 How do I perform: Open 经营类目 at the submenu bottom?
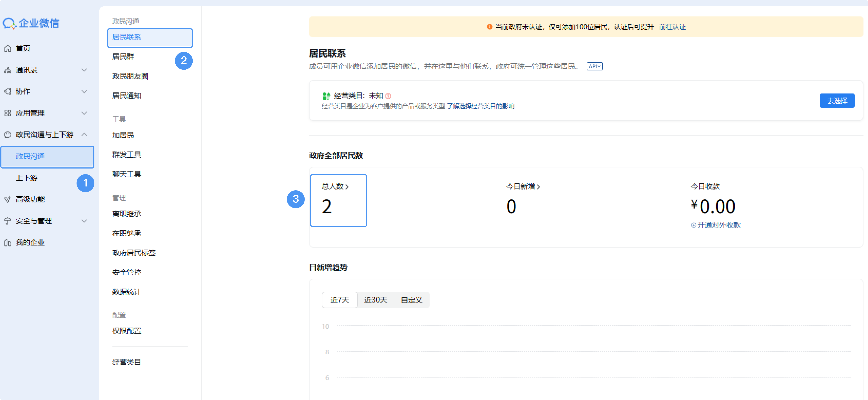coord(127,362)
